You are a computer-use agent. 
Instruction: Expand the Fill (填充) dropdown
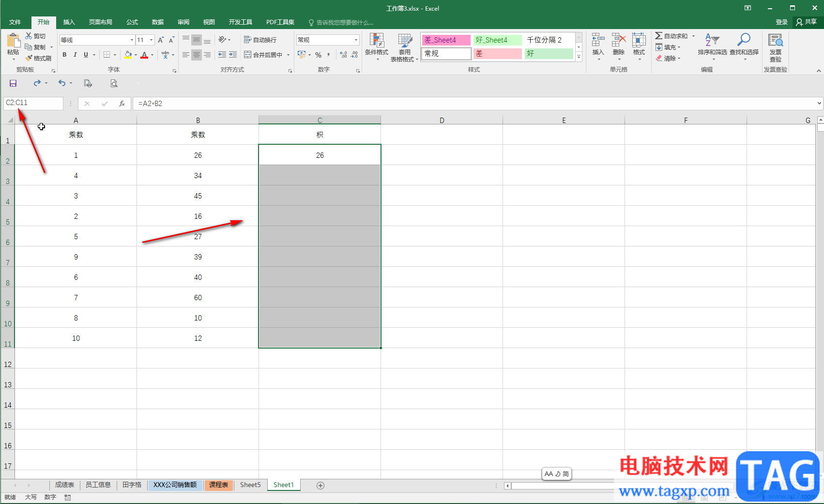tap(679, 47)
